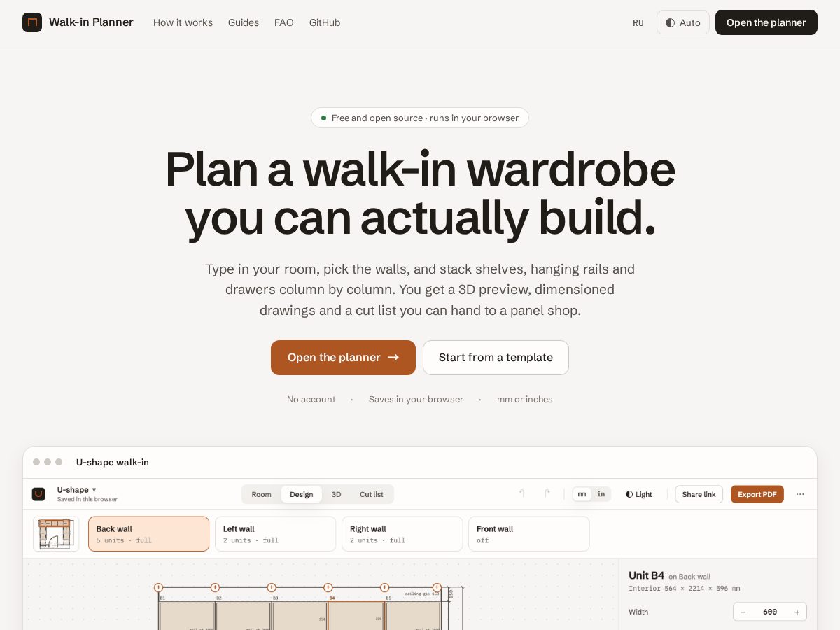Image resolution: width=840 pixels, height=630 pixels.
Task: Click the undo arrow icon
Action: click(x=521, y=493)
